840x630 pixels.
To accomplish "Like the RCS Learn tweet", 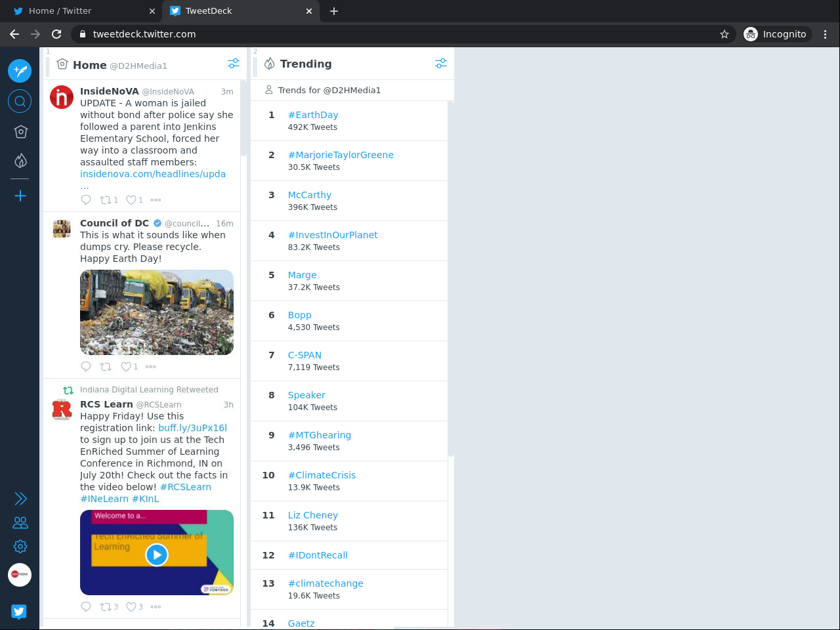I will 131,607.
